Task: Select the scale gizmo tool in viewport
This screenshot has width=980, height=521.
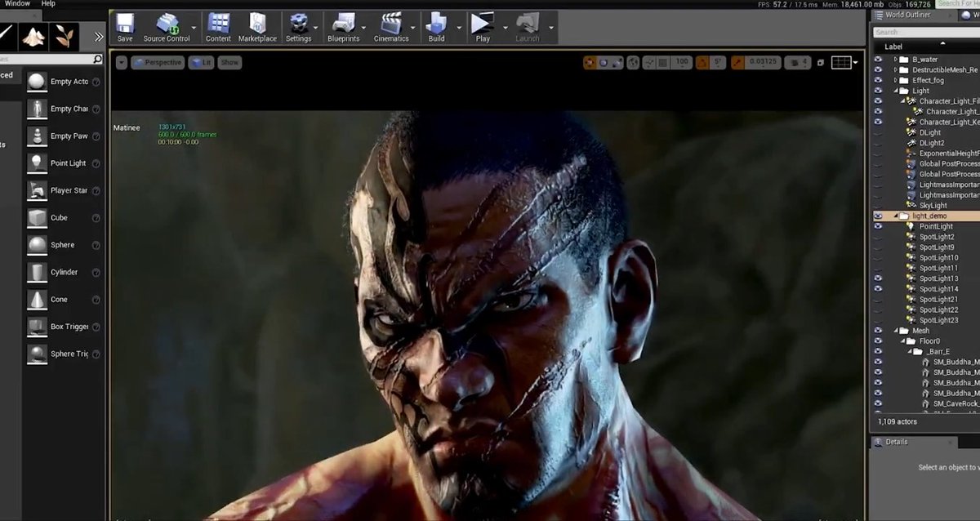Action: click(x=617, y=62)
